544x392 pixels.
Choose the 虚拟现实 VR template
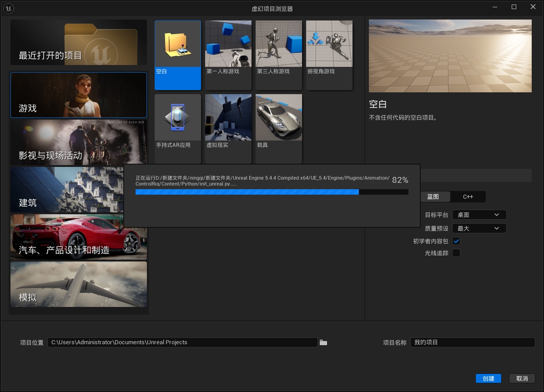[x=228, y=129]
